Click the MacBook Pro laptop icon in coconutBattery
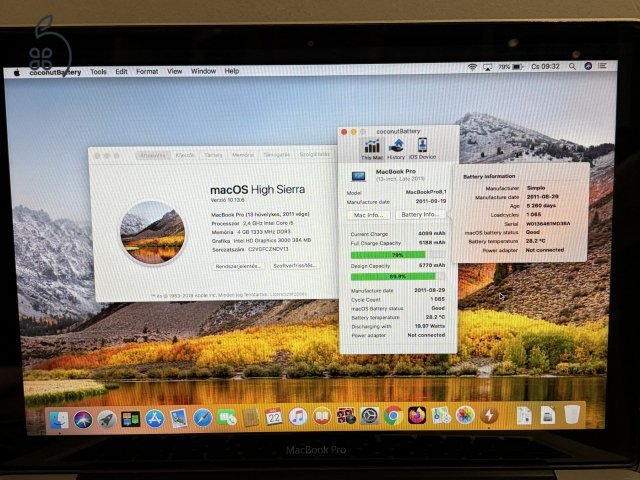The image size is (640, 480). pos(358,176)
